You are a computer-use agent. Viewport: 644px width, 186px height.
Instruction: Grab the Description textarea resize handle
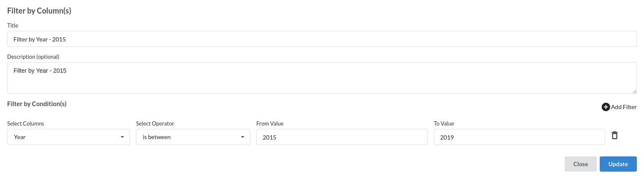[x=634, y=91]
